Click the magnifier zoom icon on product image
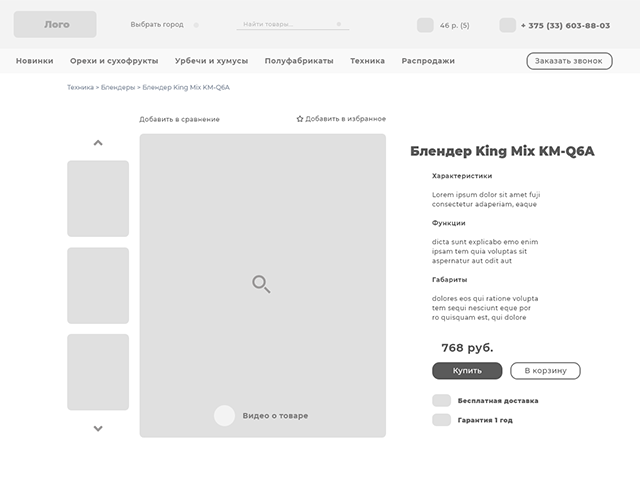This screenshot has width=640, height=480. point(261,285)
